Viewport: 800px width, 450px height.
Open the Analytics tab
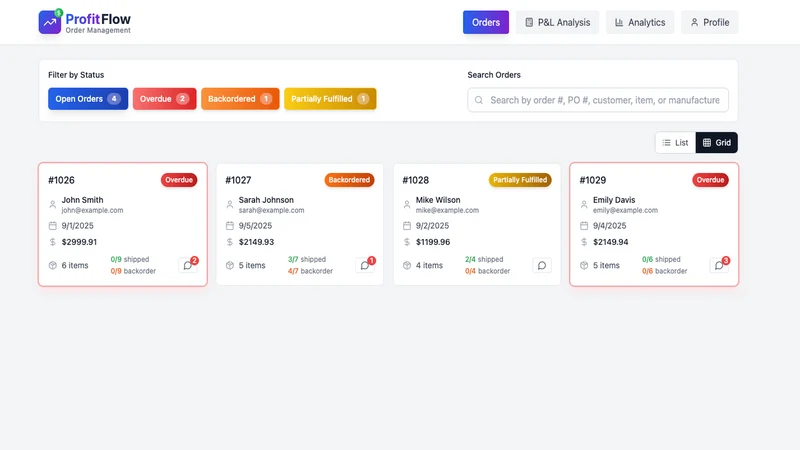(x=640, y=22)
